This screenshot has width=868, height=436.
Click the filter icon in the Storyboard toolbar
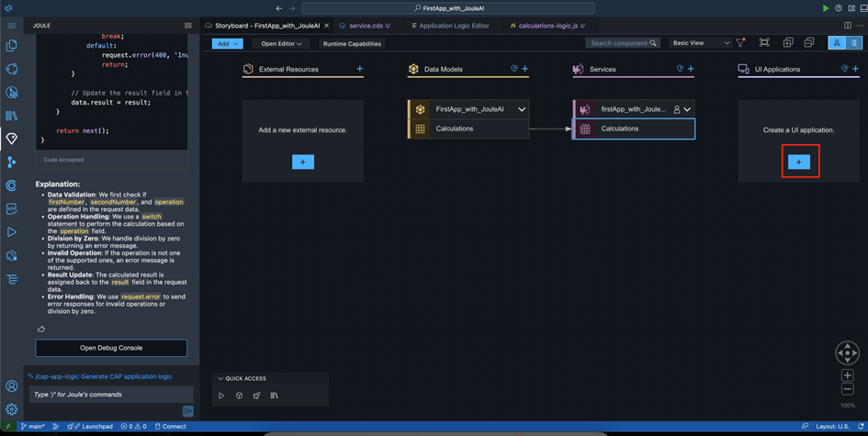[740, 43]
